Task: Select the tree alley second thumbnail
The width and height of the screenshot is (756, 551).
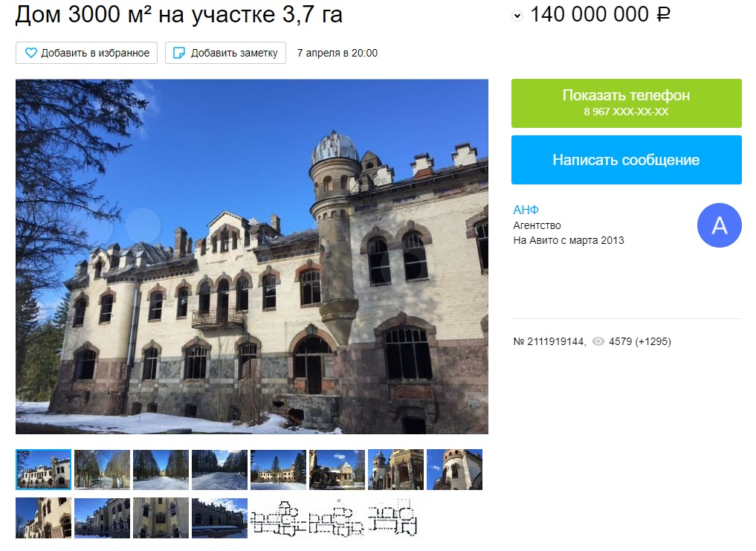Action: (103, 469)
